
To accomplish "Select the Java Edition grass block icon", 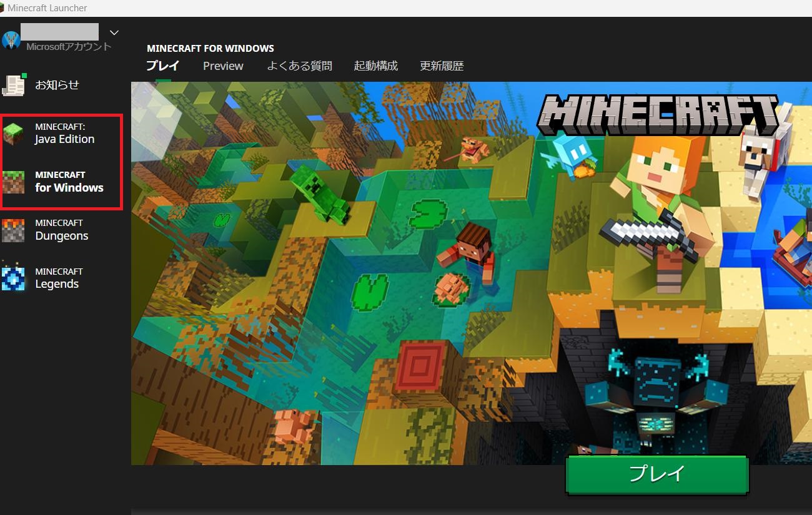I will pos(14,134).
